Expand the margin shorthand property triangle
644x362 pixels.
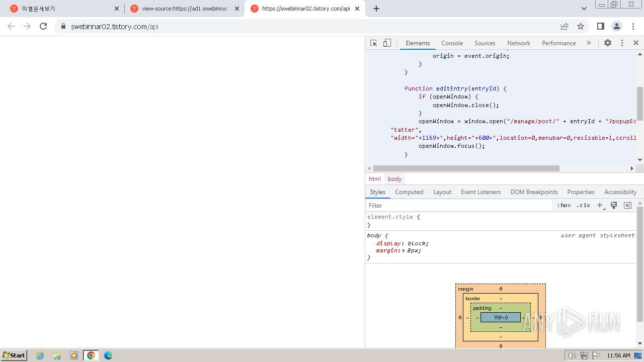(x=404, y=250)
